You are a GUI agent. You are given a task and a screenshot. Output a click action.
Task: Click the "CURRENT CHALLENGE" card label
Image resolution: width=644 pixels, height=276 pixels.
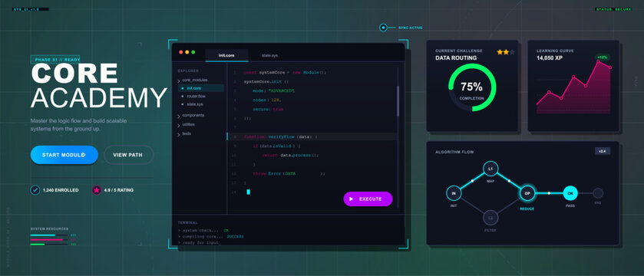point(459,51)
